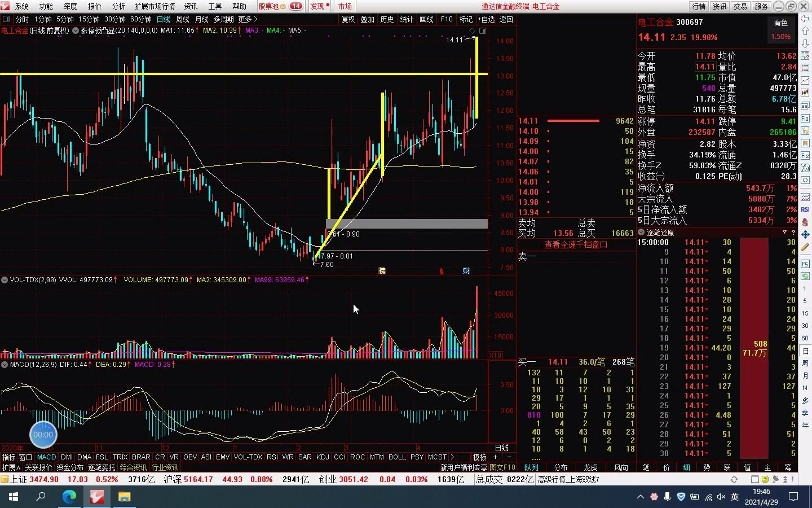The image size is (812, 508).
Task: Open the quote list table icon in right toolbar
Action: [805, 68]
